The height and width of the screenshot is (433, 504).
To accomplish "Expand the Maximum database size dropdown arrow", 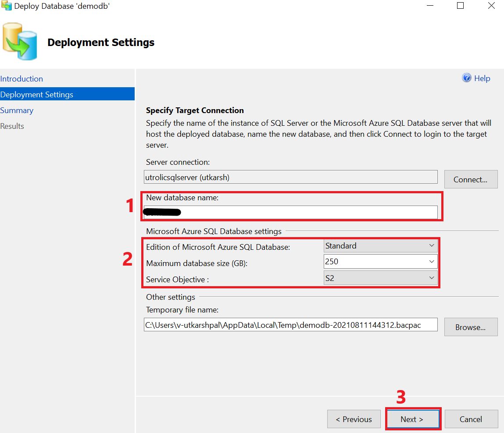I will pyautogui.click(x=432, y=262).
